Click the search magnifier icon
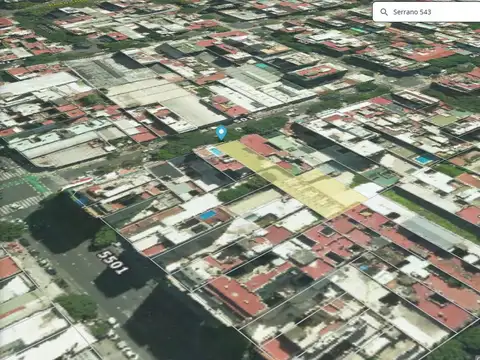This screenshot has height=360, width=480. (x=384, y=12)
